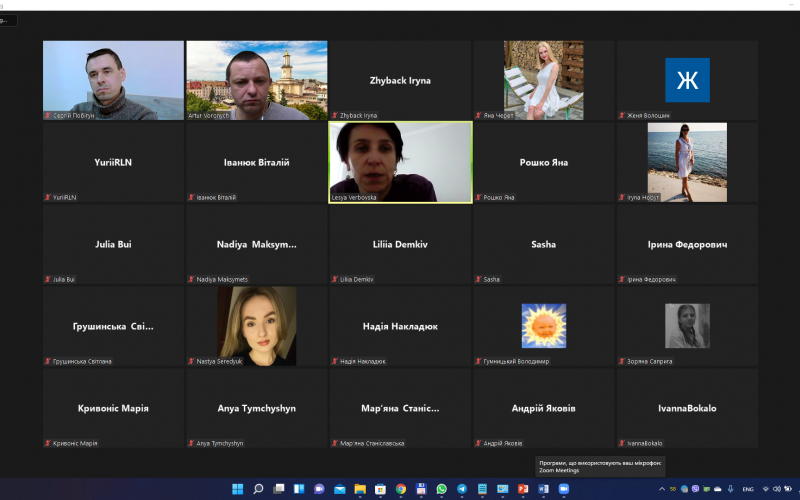
Task: Click Зоряна Саприга's grayscale profile picture
Action: (x=687, y=326)
